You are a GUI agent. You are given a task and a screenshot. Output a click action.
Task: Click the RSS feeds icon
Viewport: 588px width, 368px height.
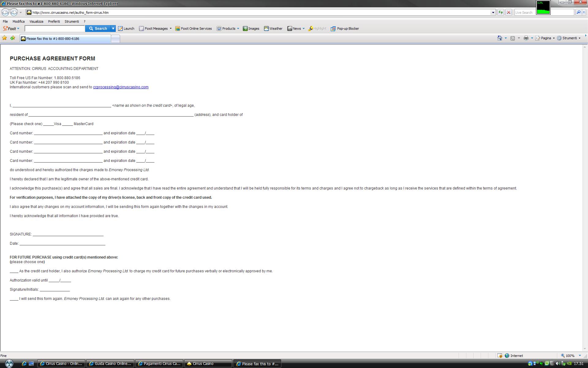pyautogui.click(x=513, y=38)
